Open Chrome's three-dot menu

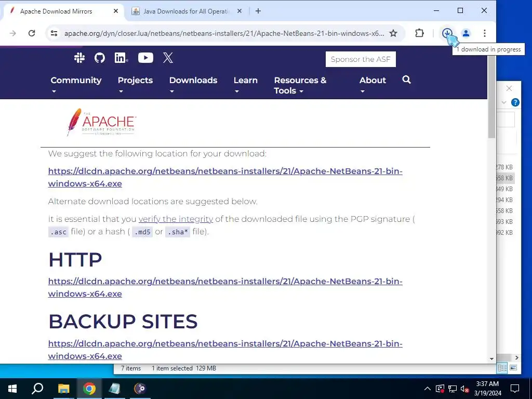pos(485,33)
